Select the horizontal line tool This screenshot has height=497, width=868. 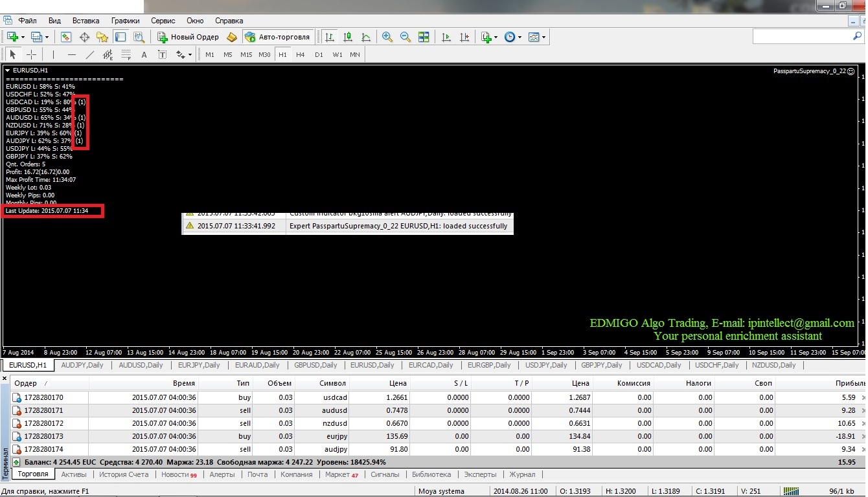click(x=71, y=54)
